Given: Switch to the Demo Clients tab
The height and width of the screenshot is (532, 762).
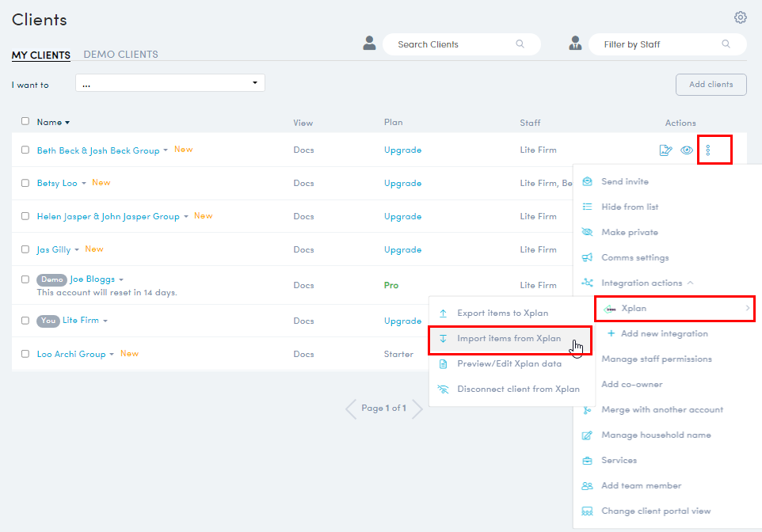Looking at the screenshot, I should pos(120,55).
